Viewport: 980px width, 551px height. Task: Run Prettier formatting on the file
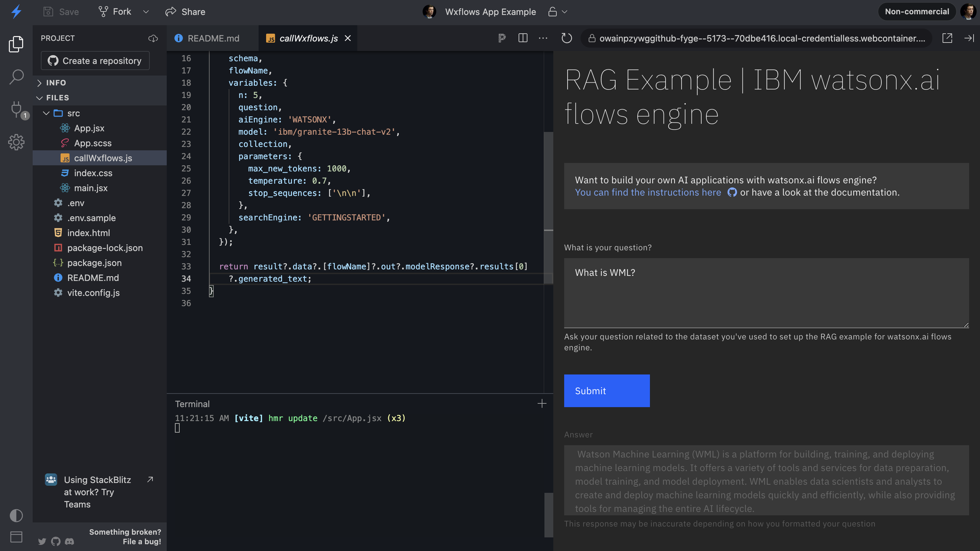click(x=502, y=38)
